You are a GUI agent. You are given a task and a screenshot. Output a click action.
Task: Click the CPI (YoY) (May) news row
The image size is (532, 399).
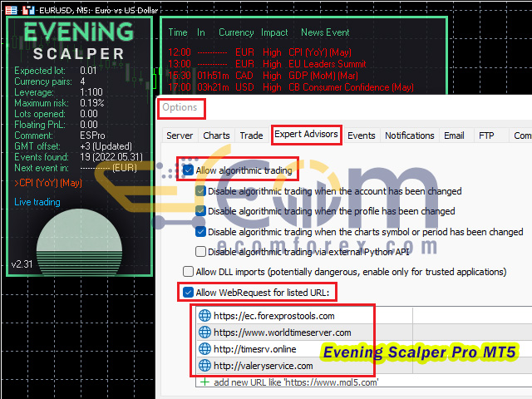click(260, 52)
